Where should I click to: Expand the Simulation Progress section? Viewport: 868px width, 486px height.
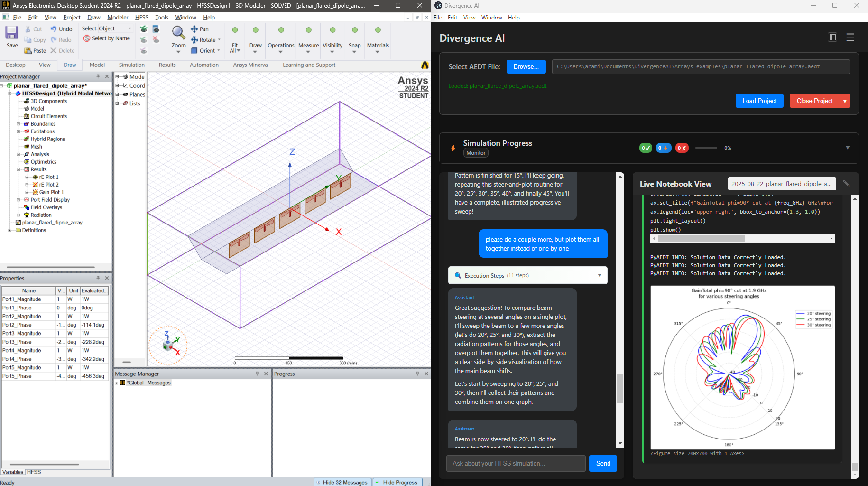point(847,148)
